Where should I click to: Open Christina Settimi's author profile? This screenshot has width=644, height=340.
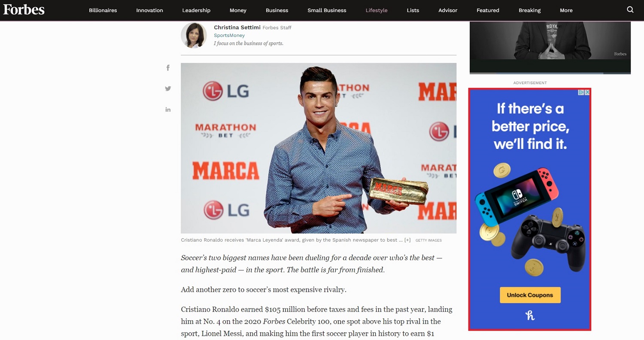click(237, 27)
